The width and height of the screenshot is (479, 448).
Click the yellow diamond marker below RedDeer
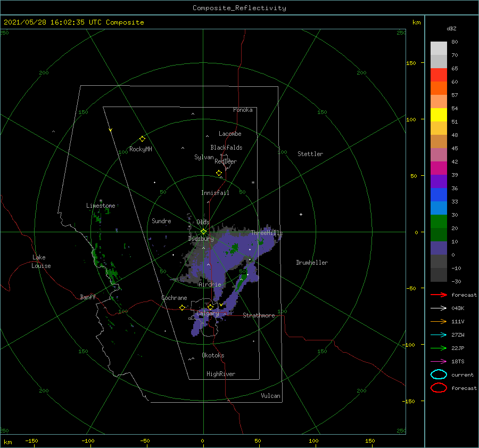point(219,173)
